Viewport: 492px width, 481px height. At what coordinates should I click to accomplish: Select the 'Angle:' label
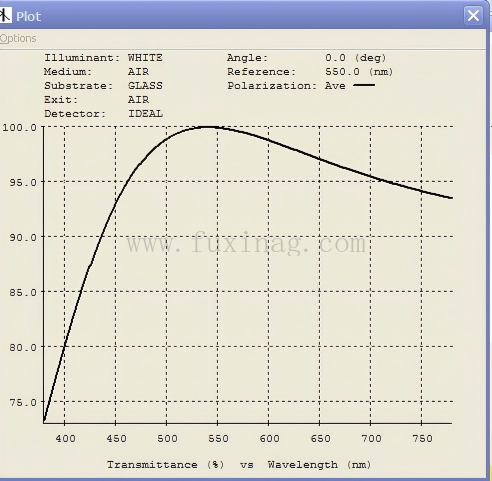pos(247,58)
